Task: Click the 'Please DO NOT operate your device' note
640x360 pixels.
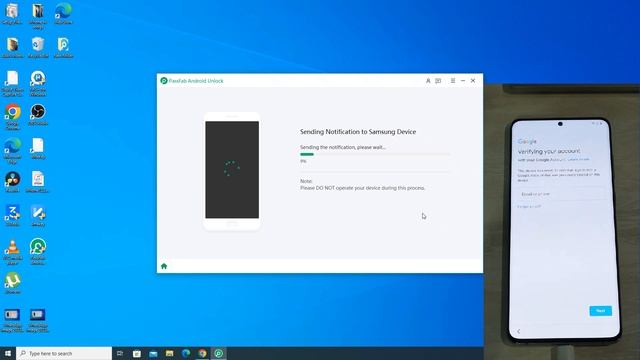Action: 362,188
